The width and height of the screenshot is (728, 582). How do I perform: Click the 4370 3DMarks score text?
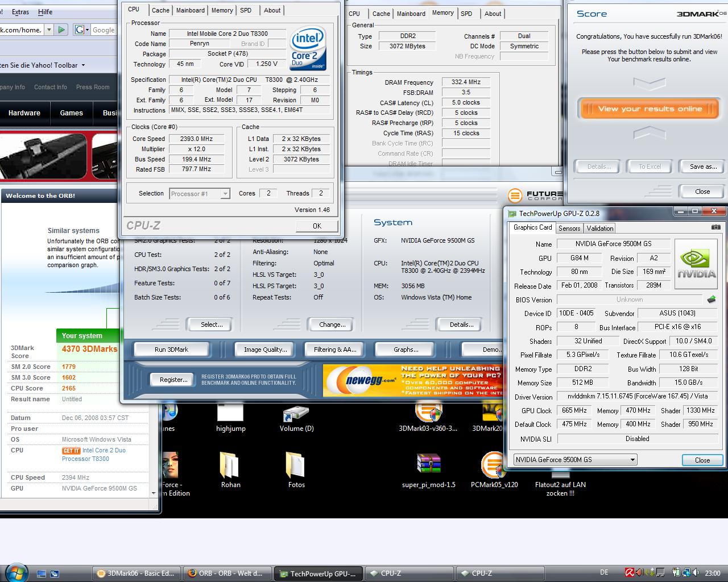[x=89, y=349]
